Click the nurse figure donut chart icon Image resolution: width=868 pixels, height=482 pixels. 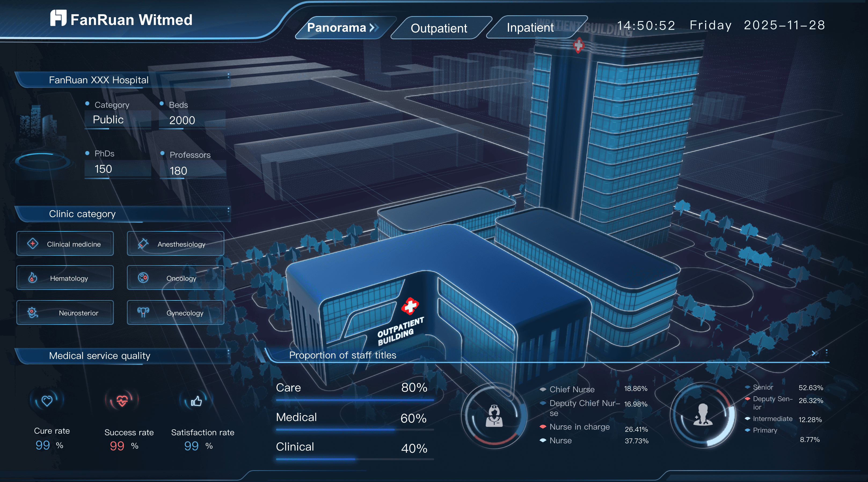494,416
